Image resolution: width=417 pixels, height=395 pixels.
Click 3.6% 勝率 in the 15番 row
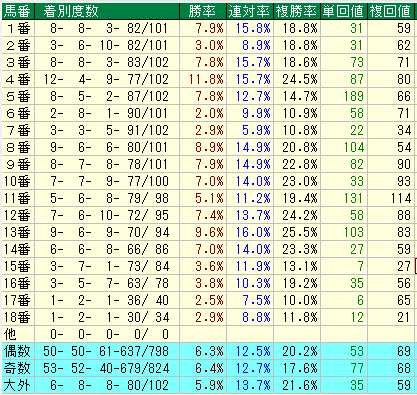click(209, 266)
